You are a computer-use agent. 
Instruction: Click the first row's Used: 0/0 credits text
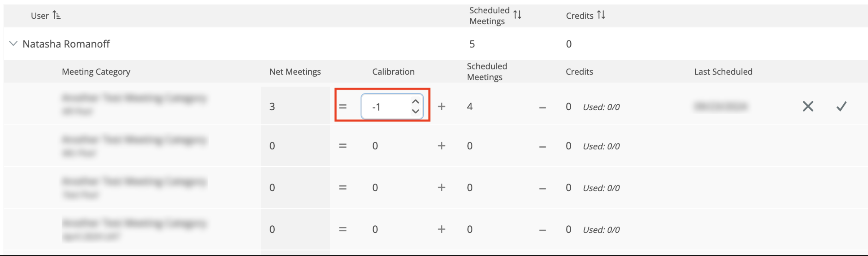click(x=601, y=107)
